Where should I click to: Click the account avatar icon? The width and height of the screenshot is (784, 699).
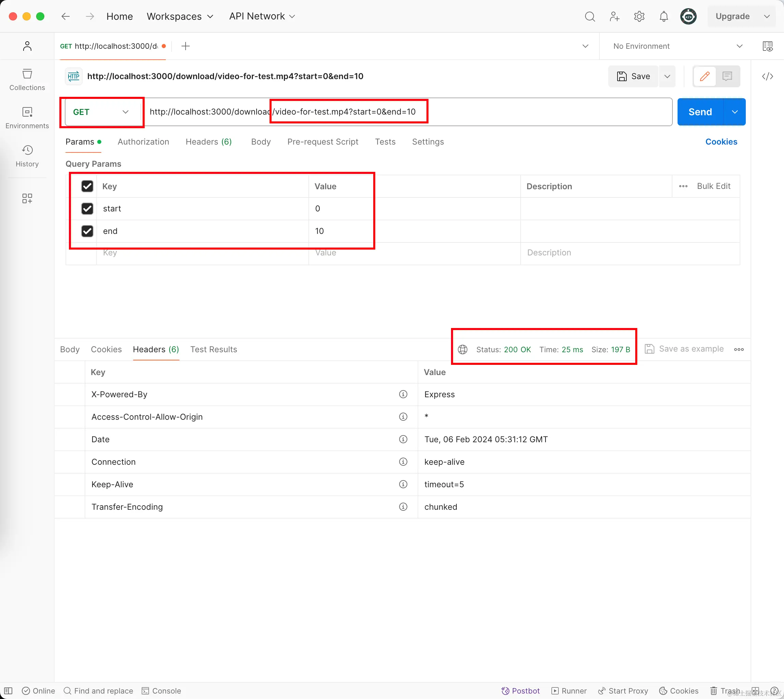pyautogui.click(x=688, y=16)
